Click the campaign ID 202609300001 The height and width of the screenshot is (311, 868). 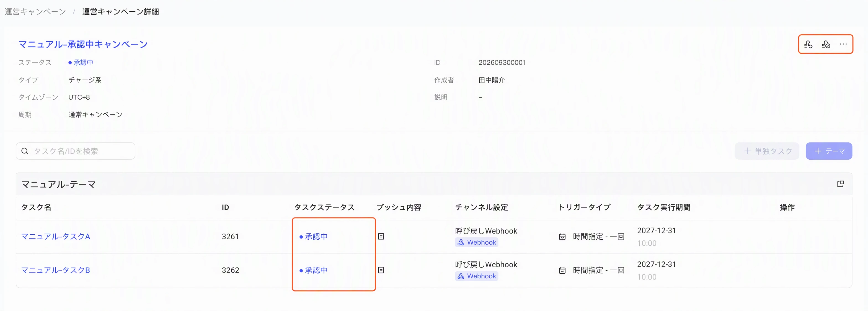502,62
